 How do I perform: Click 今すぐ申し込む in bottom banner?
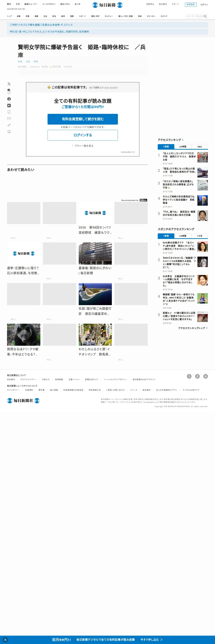click(151, 640)
